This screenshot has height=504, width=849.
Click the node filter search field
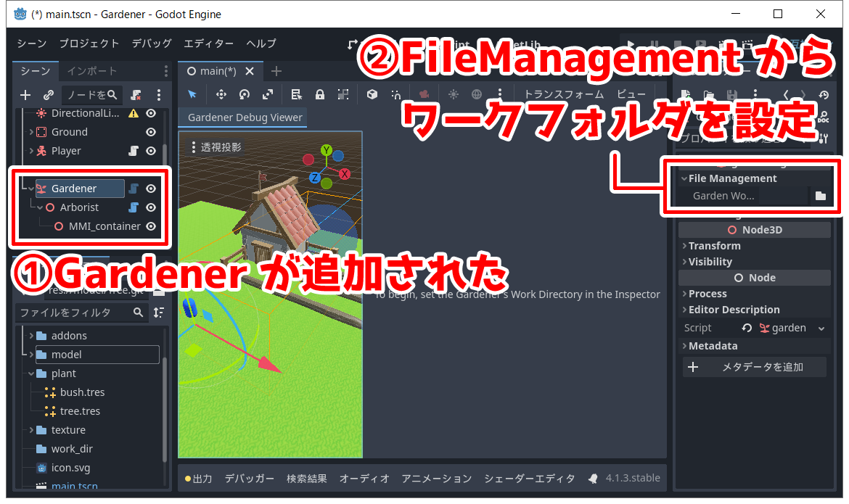pyautogui.click(x=91, y=95)
